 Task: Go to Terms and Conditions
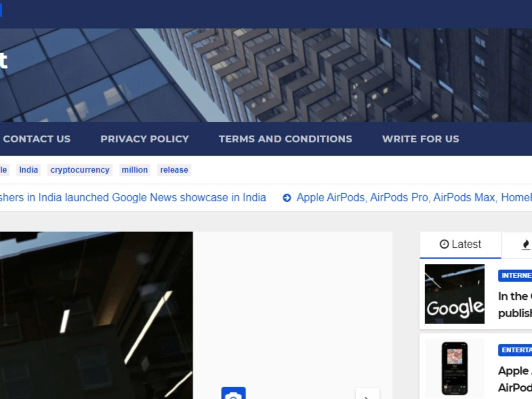coord(285,139)
